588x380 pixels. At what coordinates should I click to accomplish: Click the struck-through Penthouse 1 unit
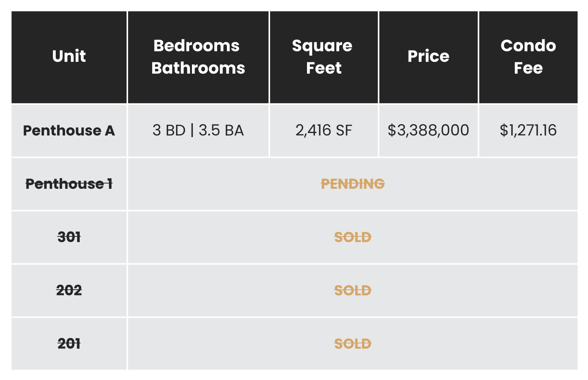coord(69,184)
